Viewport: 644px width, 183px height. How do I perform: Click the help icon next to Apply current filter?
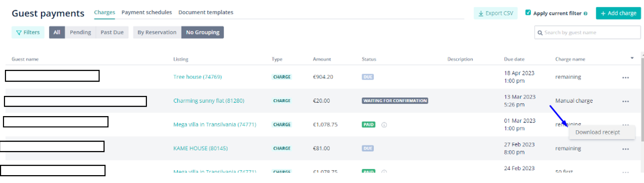tap(585, 14)
